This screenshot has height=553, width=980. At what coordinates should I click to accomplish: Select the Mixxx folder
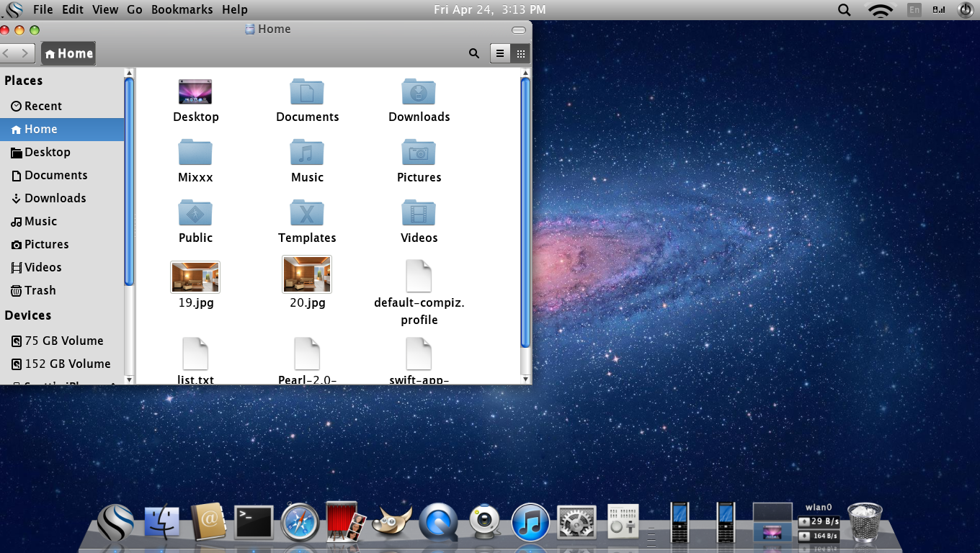tap(195, 152)
